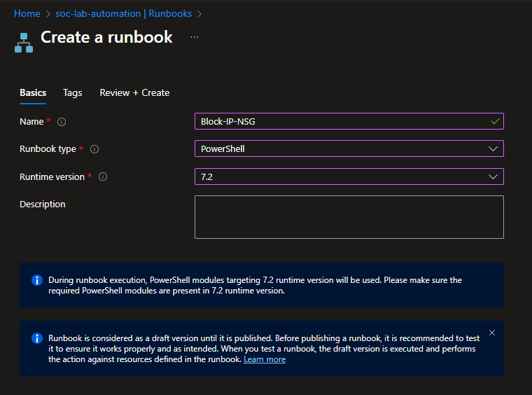Click the info icon in draft runbook banner

click(x=37, y=338)
